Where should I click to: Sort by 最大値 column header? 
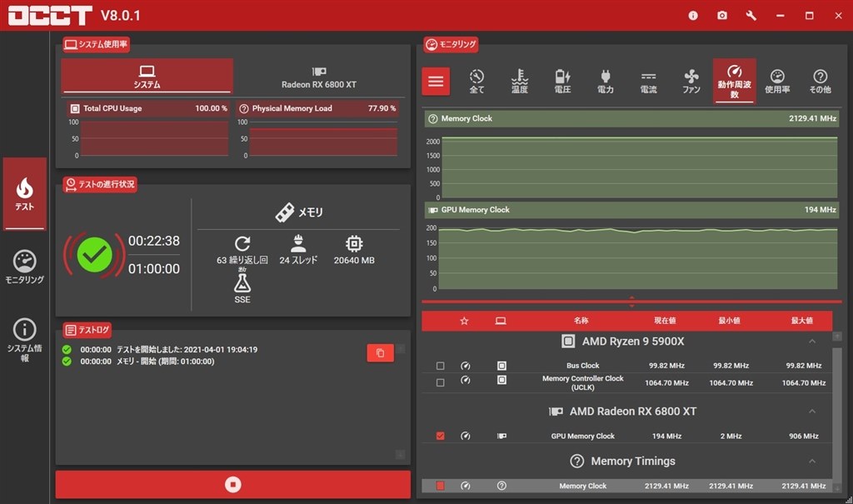[x=802, y=321]
